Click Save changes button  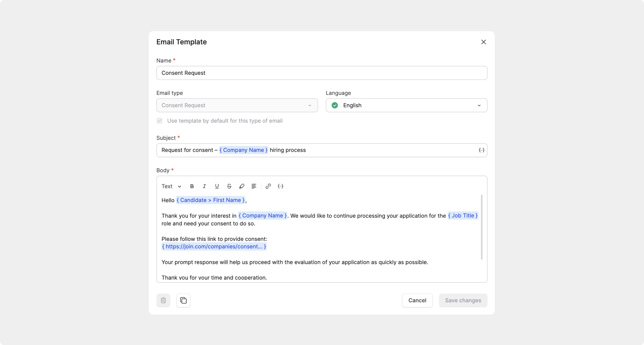pos(463,301)
